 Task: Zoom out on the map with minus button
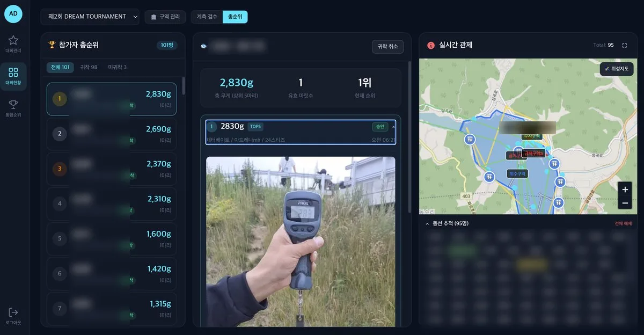click(x=625, y=203)
